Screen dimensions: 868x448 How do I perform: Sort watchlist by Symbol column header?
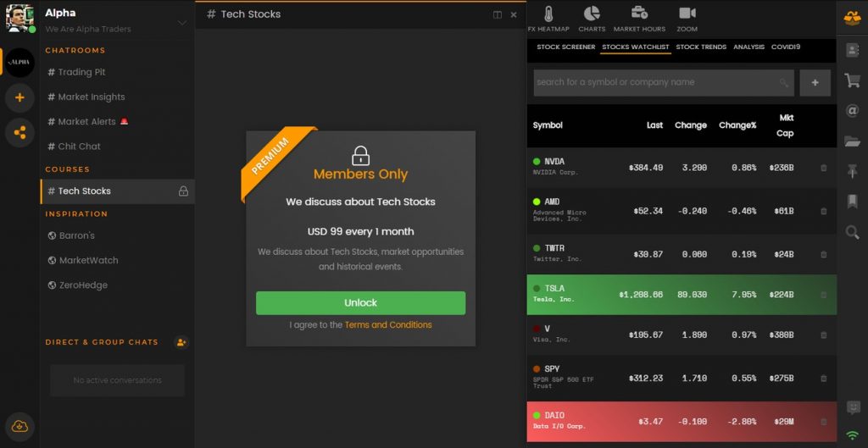pos(548,125)
